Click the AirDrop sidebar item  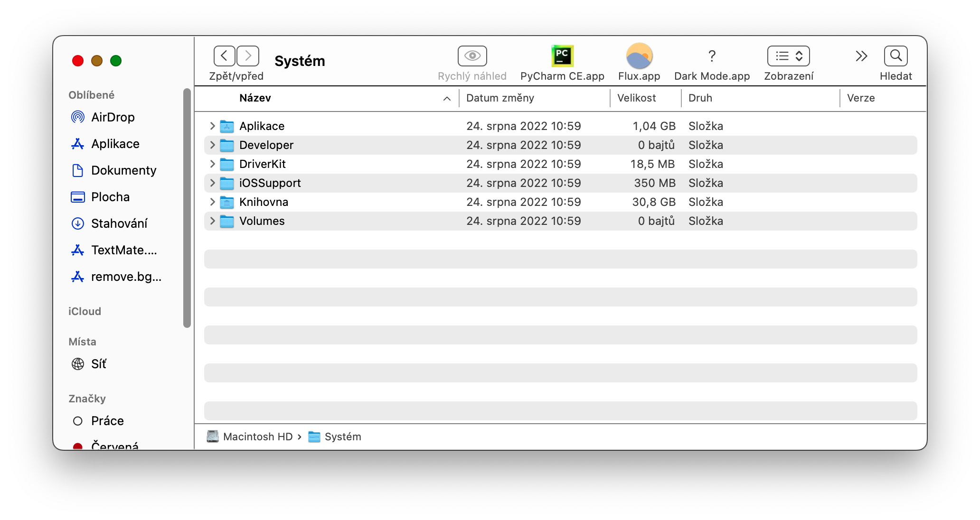tap(113, 117)
